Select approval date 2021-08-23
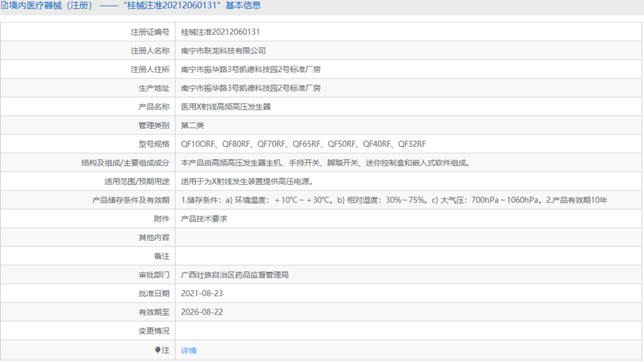The height and width of the screenshot is (362, 644). [x=202, y=293]
